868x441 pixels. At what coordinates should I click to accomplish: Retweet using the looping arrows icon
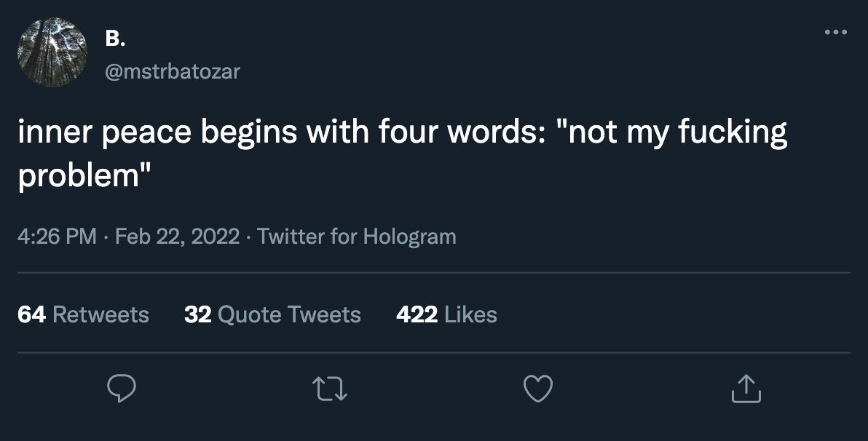330,389
